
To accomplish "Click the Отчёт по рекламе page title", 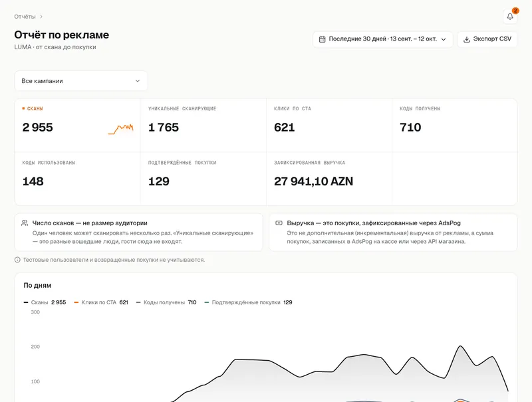I will click(61, 35).
